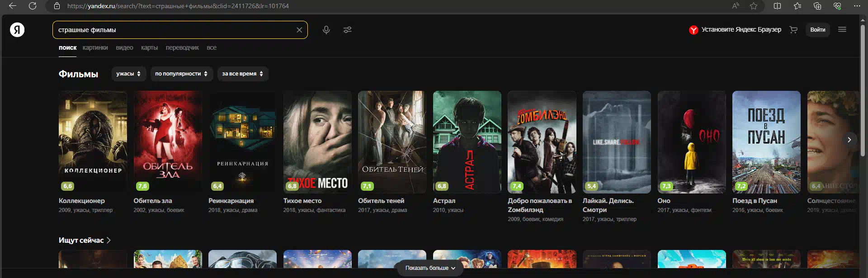Open the split screen icon

pyautogui.click(x=778, y=6)
